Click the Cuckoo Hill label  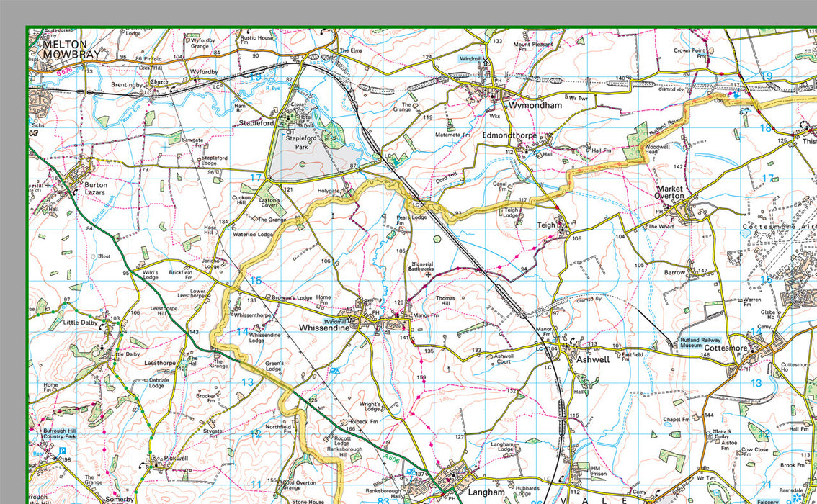[x=241, y=200]
